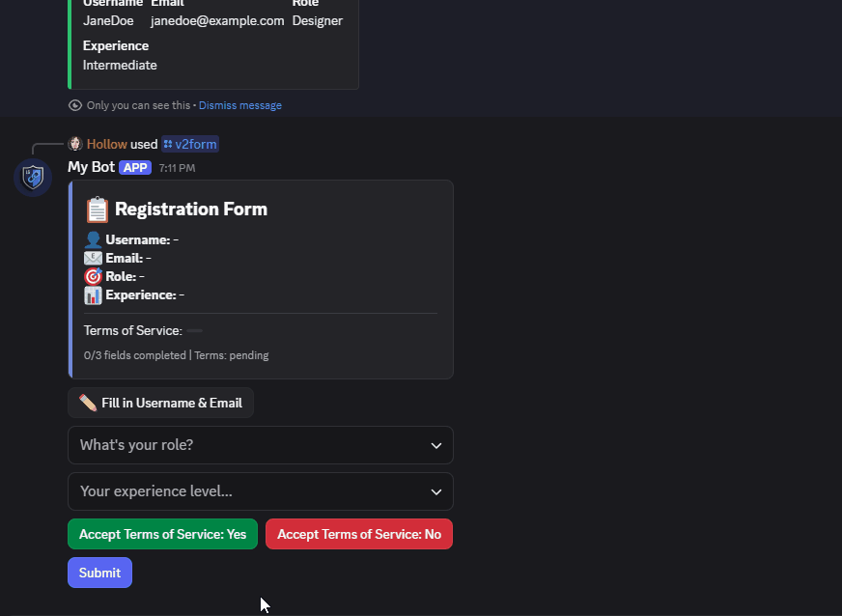
Task: Click Hollow's small avatar in command line
Action: (75, 144)
